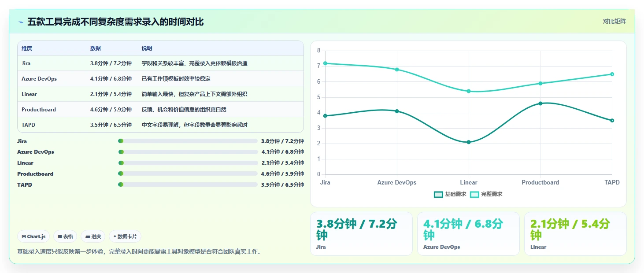Select the 数据卡片 chip

pos(125,236)
